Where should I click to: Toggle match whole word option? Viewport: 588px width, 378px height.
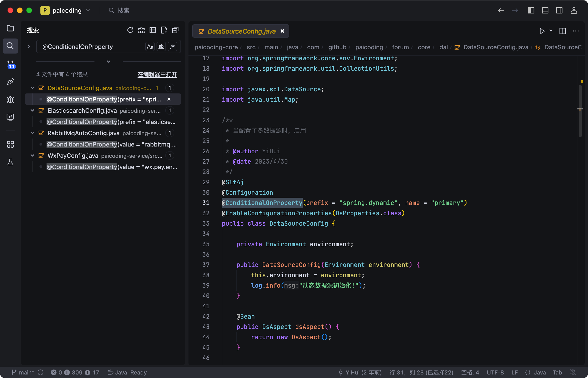click(161, 47)
